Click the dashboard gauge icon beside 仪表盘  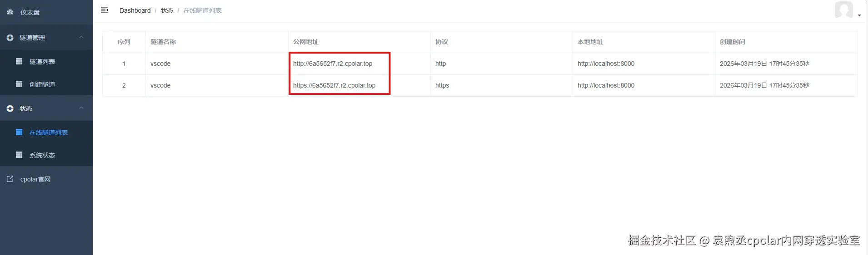click(x=10, y=12)
